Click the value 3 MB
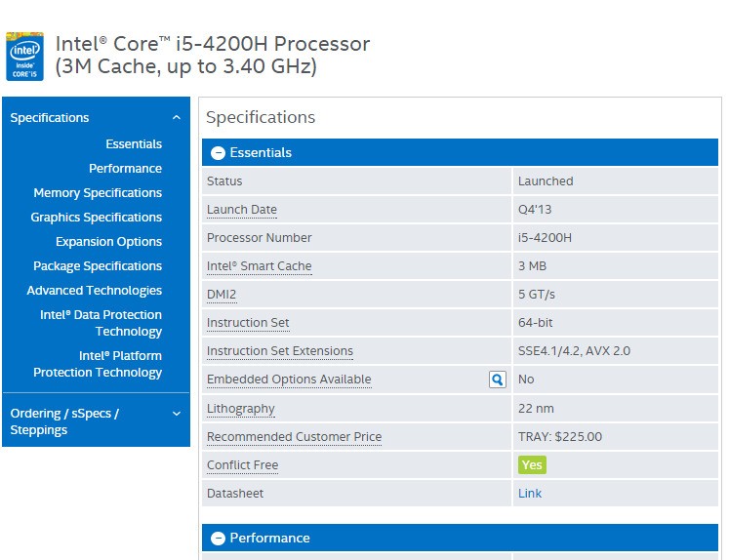This screenshot has width=729, height=560. point(532,266)
